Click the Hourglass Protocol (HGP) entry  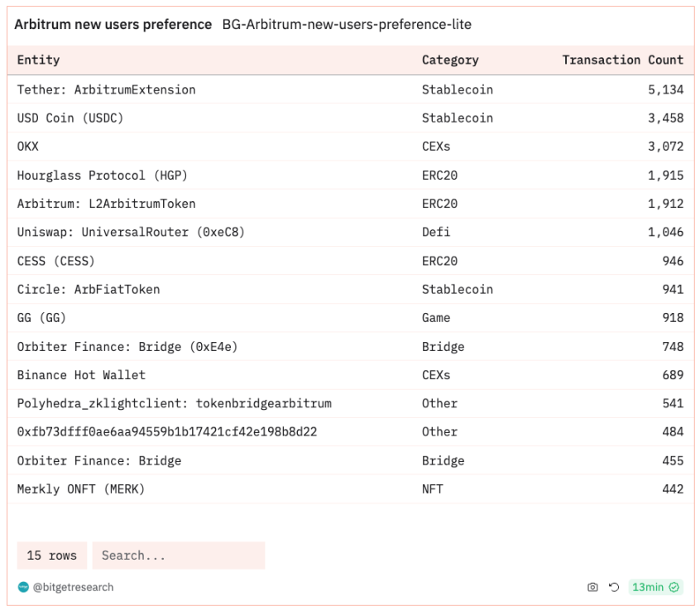[x=103, y=175]
